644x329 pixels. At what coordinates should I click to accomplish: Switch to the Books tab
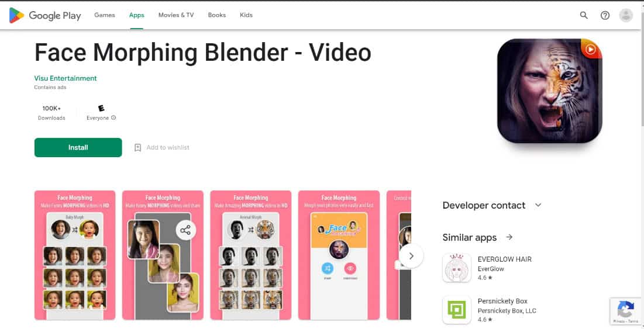pyautogui.click(x=217, y=15)
